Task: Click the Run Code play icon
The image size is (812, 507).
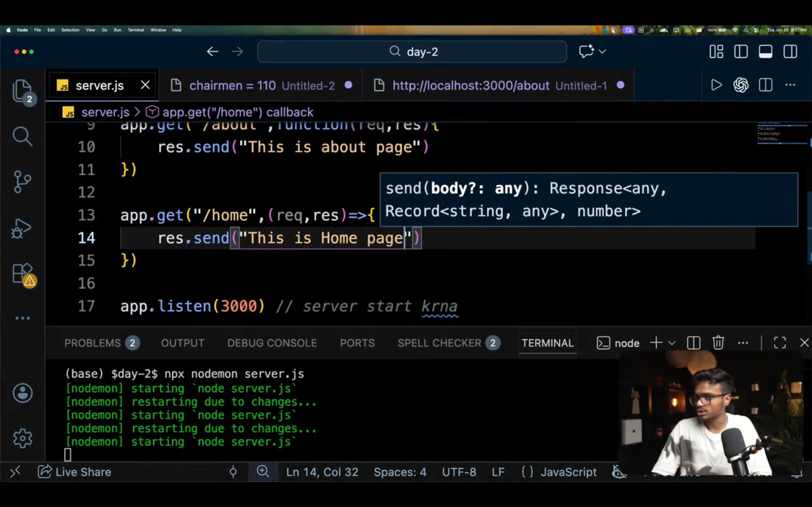Action: point(716,85)
